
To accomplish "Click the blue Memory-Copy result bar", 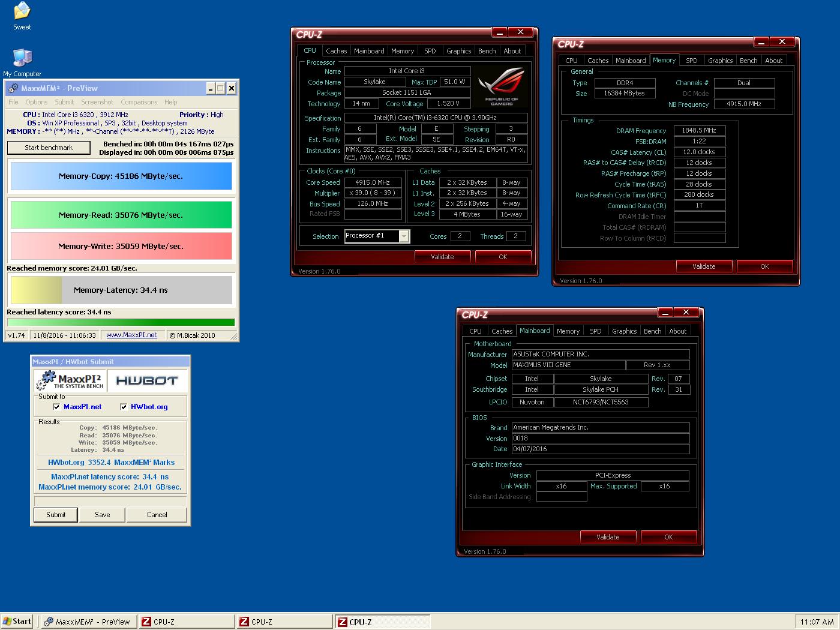I will (x=121, y=176).
